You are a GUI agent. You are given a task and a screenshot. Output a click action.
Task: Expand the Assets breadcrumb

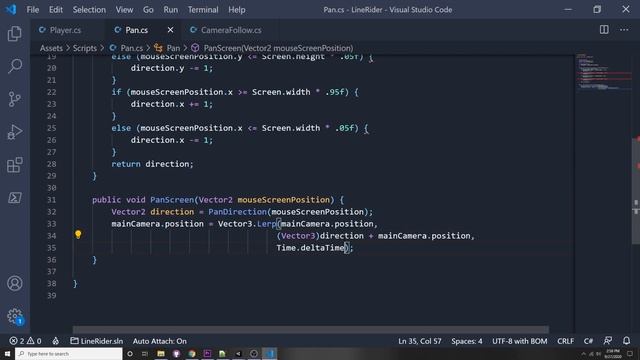tap(51, 48)
